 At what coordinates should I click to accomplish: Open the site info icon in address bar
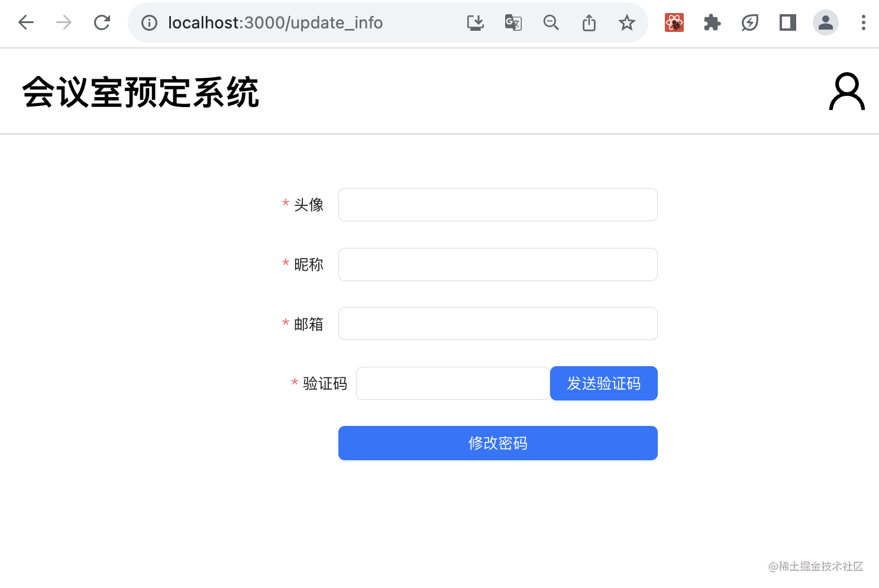149,22
